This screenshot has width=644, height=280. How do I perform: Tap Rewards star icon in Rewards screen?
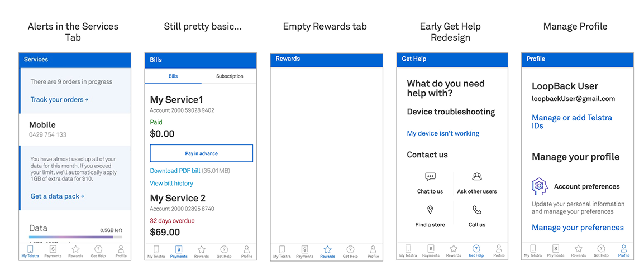pos(327,249)
